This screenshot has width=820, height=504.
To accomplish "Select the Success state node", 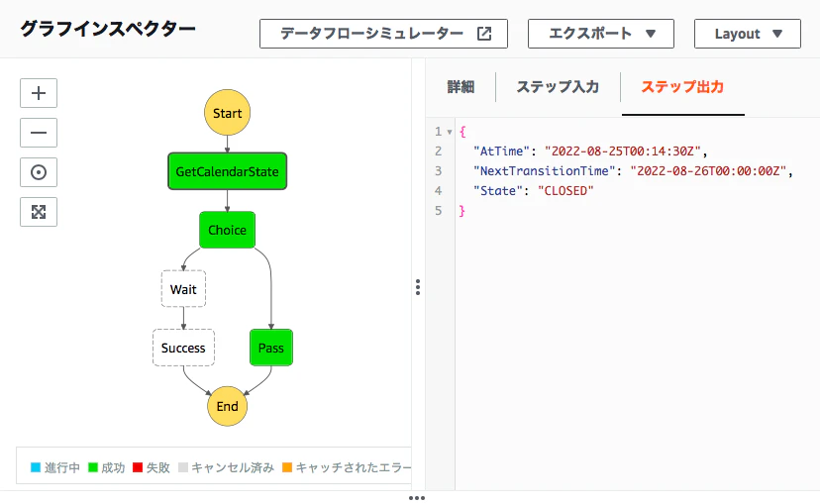I will point(183,348).
